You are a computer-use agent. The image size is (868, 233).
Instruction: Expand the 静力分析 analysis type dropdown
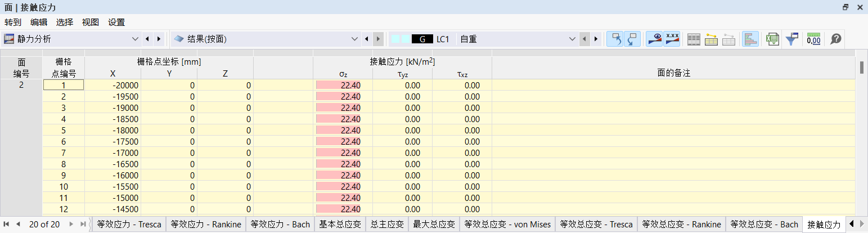[x=134, y=39]
